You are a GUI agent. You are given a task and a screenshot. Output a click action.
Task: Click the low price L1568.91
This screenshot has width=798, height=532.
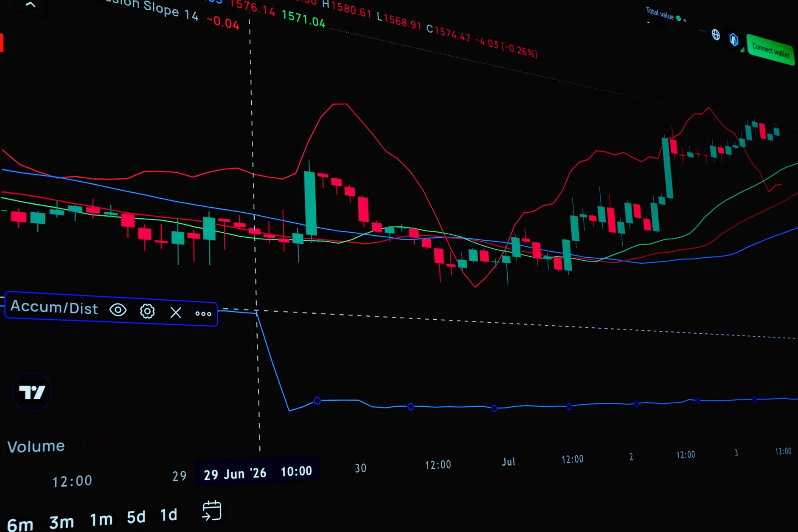[399, 20]
